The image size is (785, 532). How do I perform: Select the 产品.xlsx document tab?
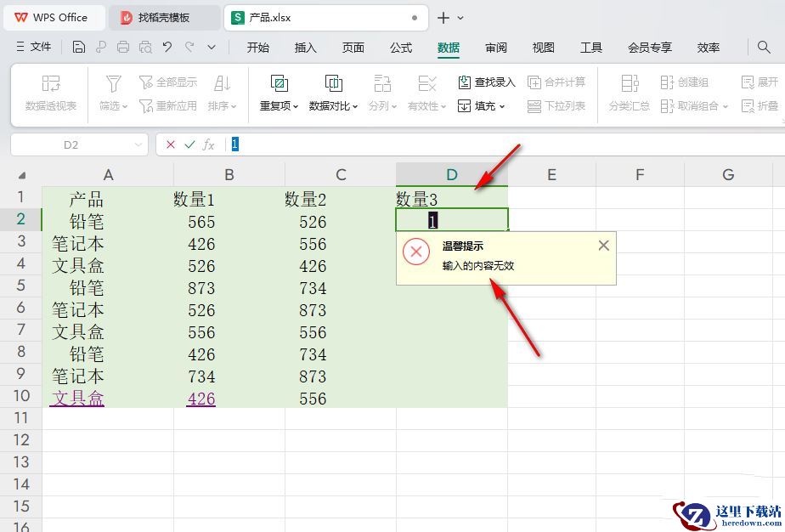[325, 18]
